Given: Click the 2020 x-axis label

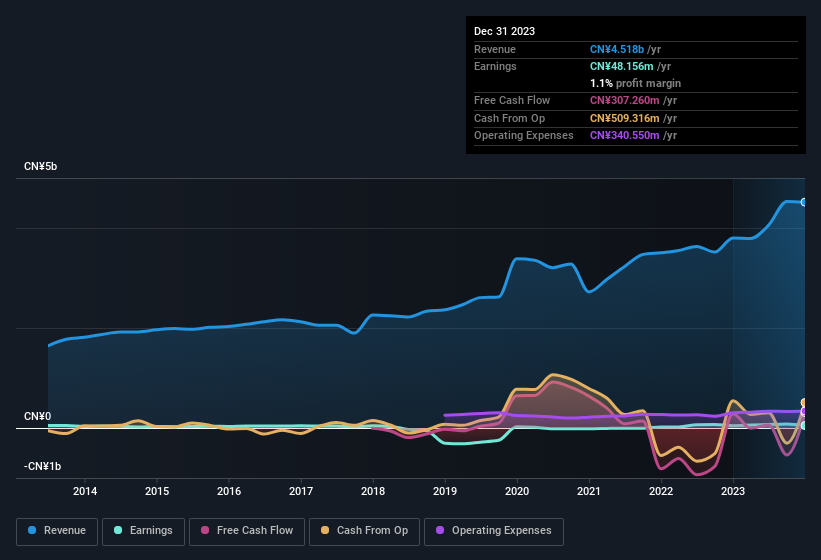Looking at the screenshot, I should [517, 491].
